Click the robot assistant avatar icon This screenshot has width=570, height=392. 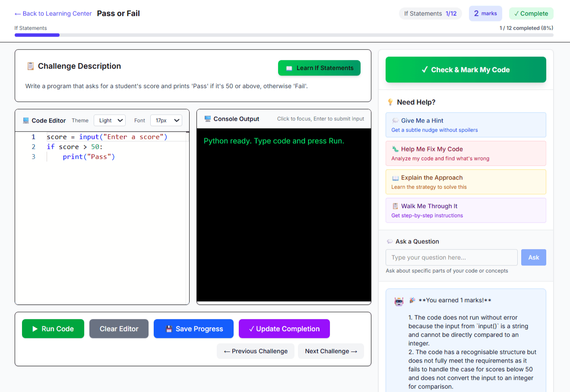(398, 301)
